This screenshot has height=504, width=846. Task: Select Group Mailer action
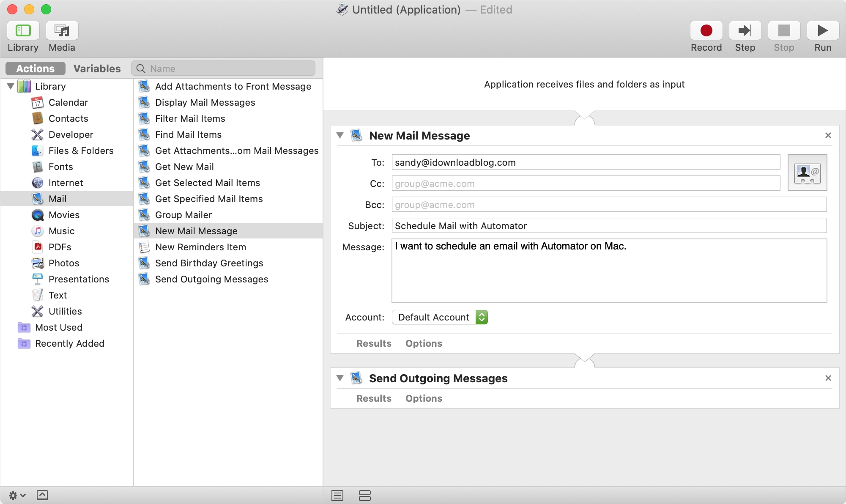(x=228, y=215)
